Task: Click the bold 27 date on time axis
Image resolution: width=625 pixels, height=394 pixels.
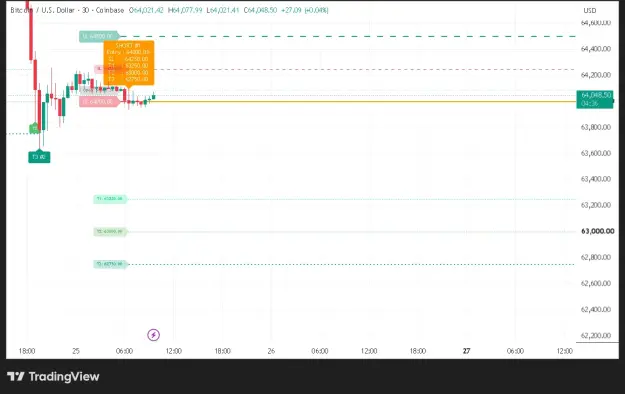Action: click(x=466, y=351)
